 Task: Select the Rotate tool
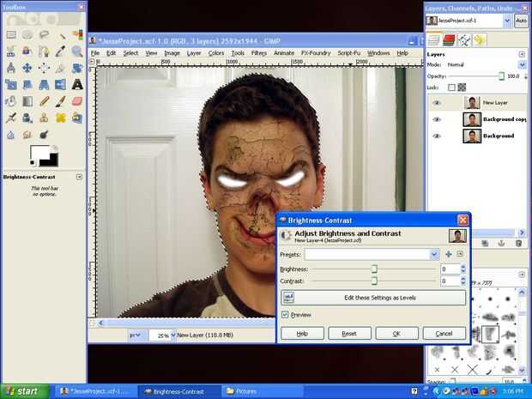(77, 68)
